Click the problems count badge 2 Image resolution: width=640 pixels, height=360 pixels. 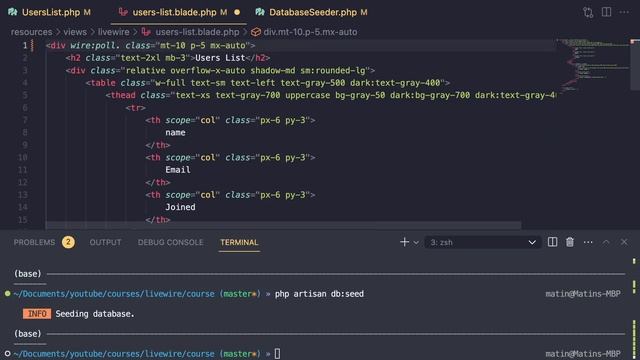68,242
